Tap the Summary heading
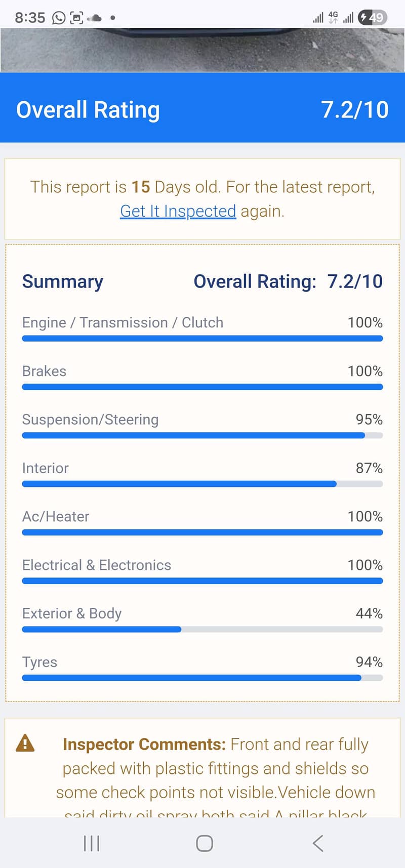Screen dimensions: 405x868 pyautogui.click(x=63, y=281)
